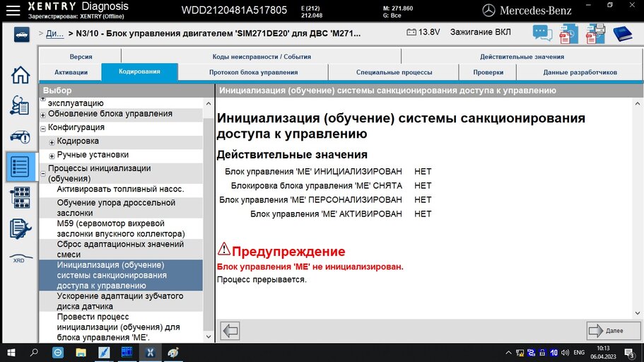Click content pane scroll-down arrow
Image resolution: width=644 pixels, height=362 pixels.
tap(638, 313)
